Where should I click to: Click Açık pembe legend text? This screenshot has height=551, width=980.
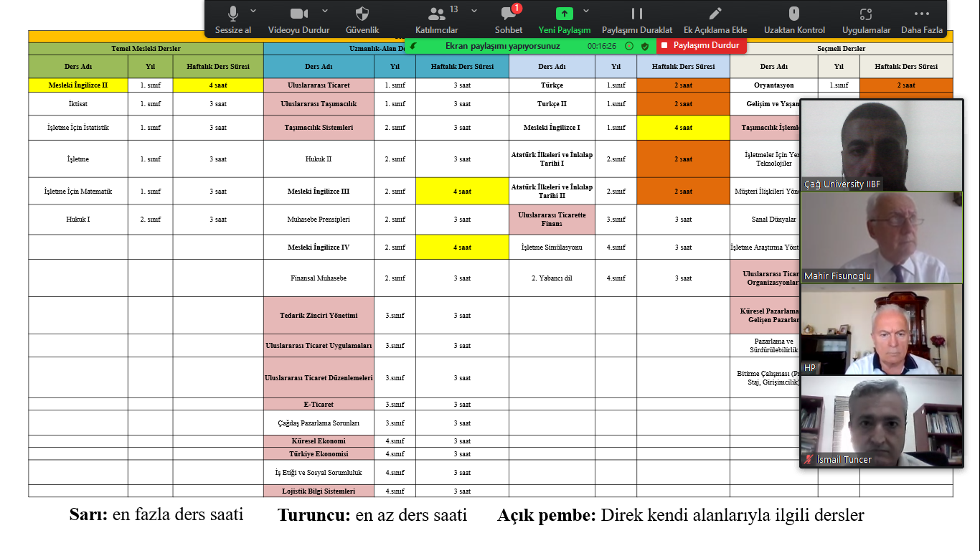tap(681, 514)
